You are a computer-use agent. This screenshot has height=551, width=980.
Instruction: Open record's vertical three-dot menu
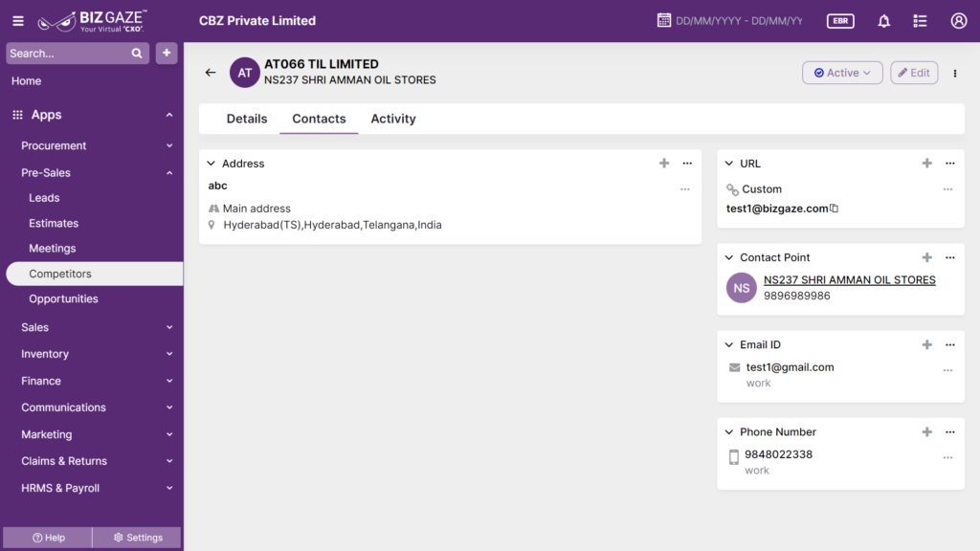click(x=955, y=73)
